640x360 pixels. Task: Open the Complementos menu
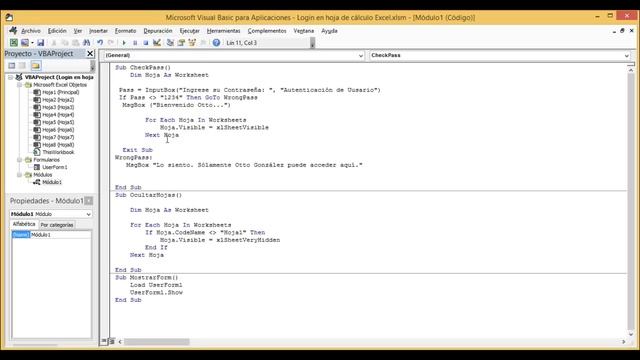coord(267,31)
